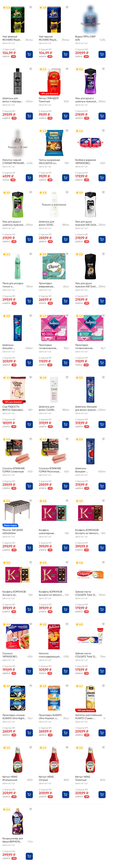This screenshot has height=868, width=119.
Task: Favorite the RICHARD black tea heart
Action: (67, 7)
